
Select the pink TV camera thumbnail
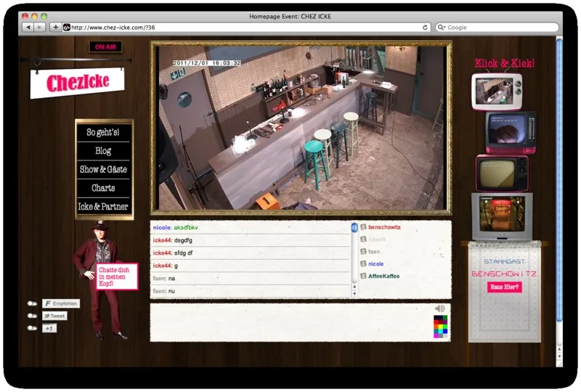tap(511, 132)
